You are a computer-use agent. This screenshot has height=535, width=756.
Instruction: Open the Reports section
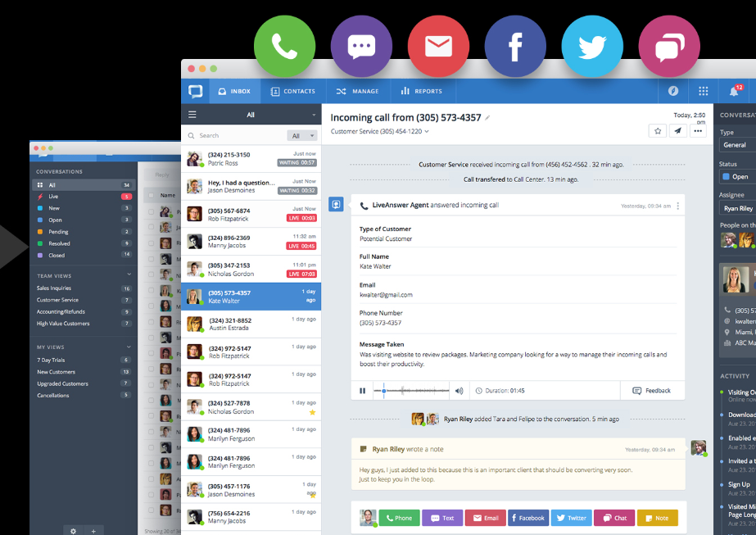(x=422, y=91)
